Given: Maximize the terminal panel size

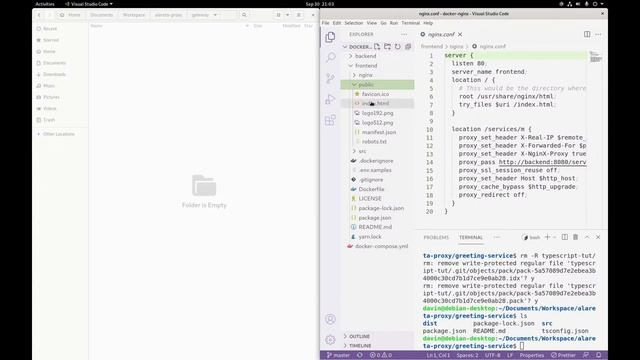Looking at the screenshot, I should pyautogui.click(x=587, y=237).
